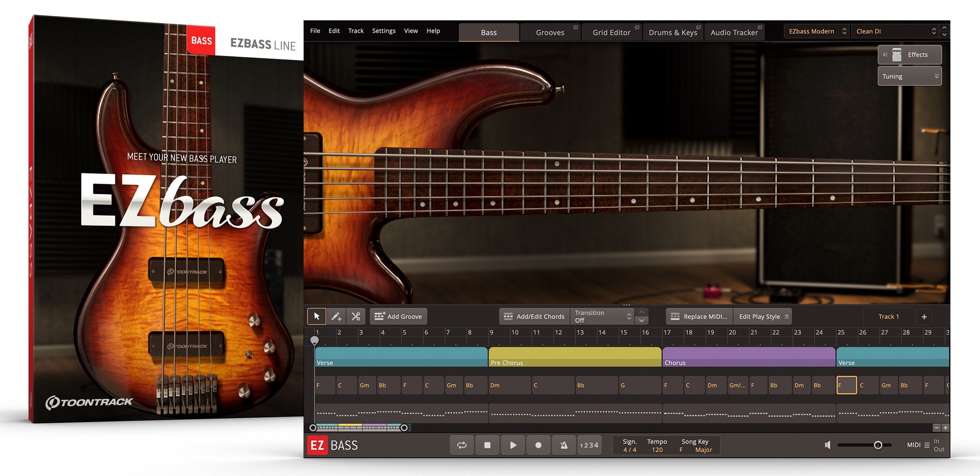Toggle loop playback

point(462,445)
